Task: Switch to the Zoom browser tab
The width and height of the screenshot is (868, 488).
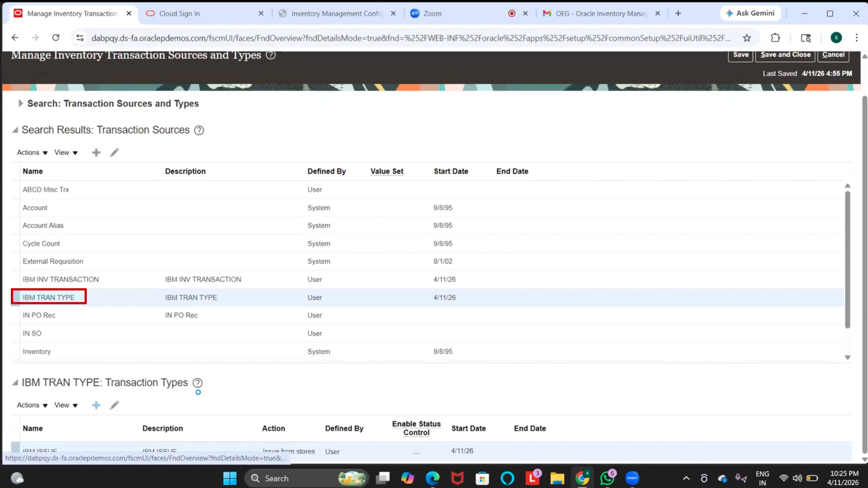Action: (457, 14)
